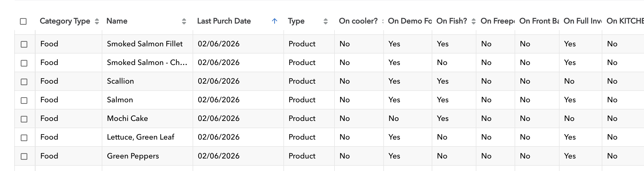Sort by the On cooler? column header
This screenshot has width=644, height=171.
358,21
